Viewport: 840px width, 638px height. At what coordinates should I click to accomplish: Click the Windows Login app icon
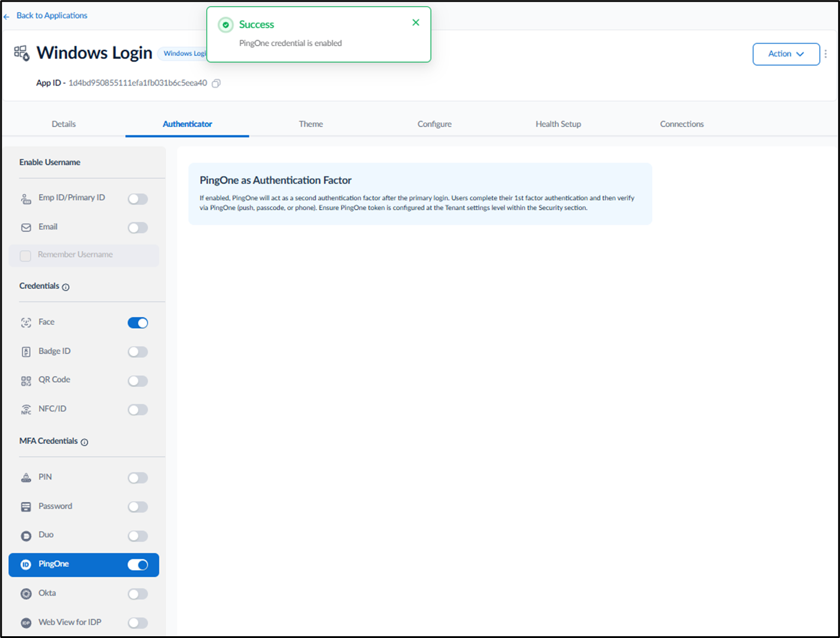point(22,53)
